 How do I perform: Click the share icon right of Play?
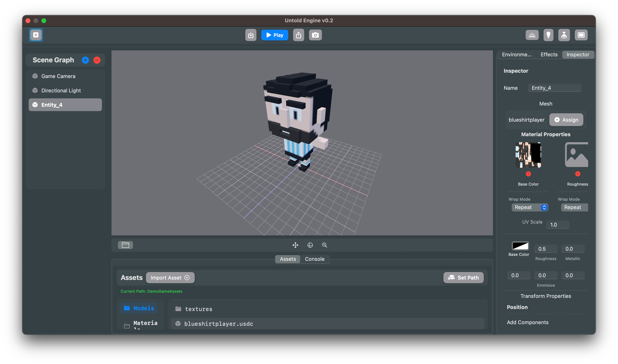[298, 35]
